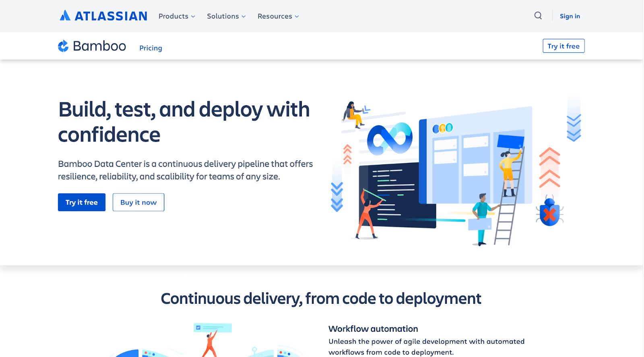This screenshot has height=357, width=644.
Task: Open the Pricing tab
Action: pos(151,48)
